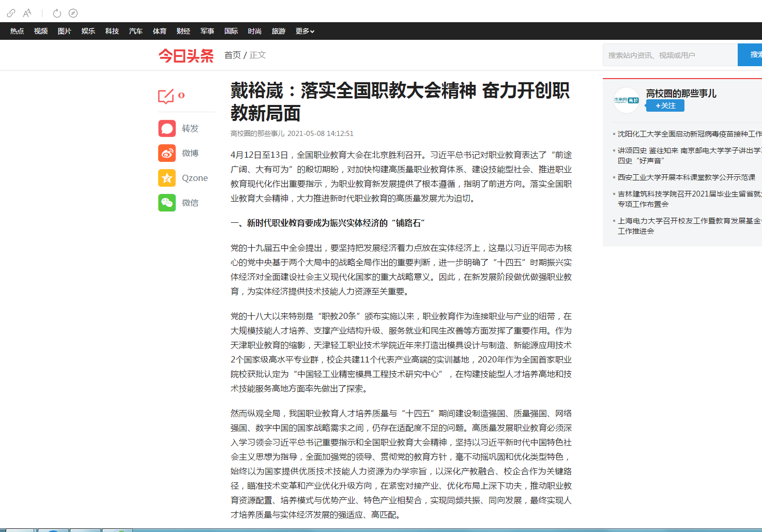762x532 pixels.
Task: Click the 高校圈的那些事儿 author avatar
Action: click(x=627, y=100)
